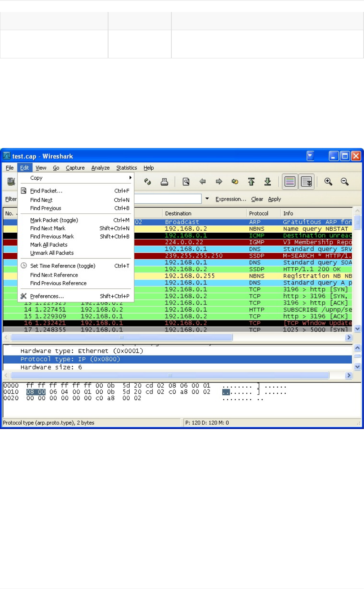Sort by the Destination column header
The height and width of the screenshot is (589, 364).
click(204, 213)
